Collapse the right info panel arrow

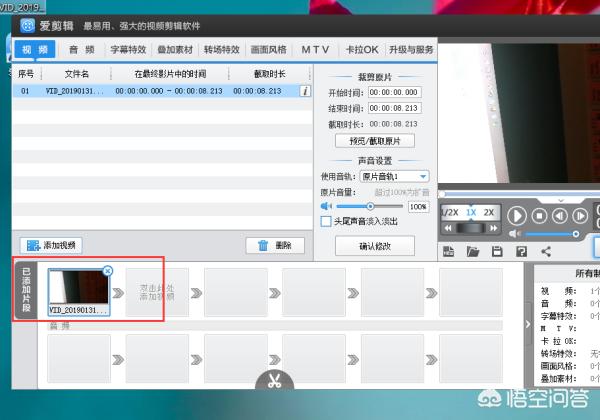coord(527,323)
